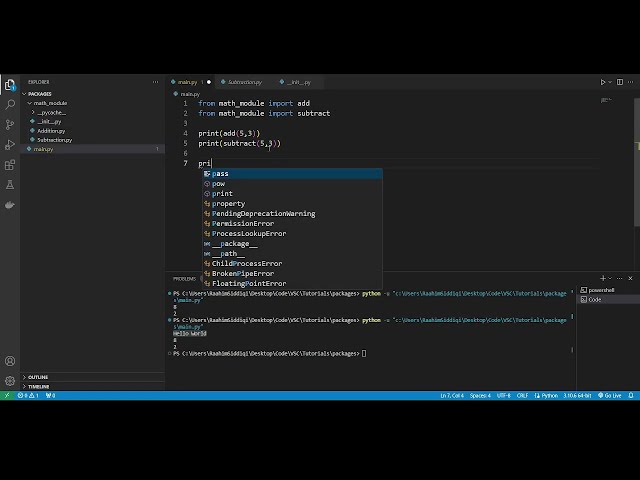This screenshot has height=480, width=640.
Task: Expand the TIMELINE section
Action: [92, 387]
